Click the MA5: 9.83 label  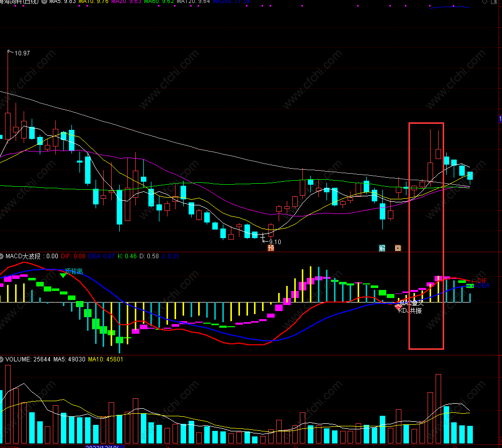click(62, 2)
